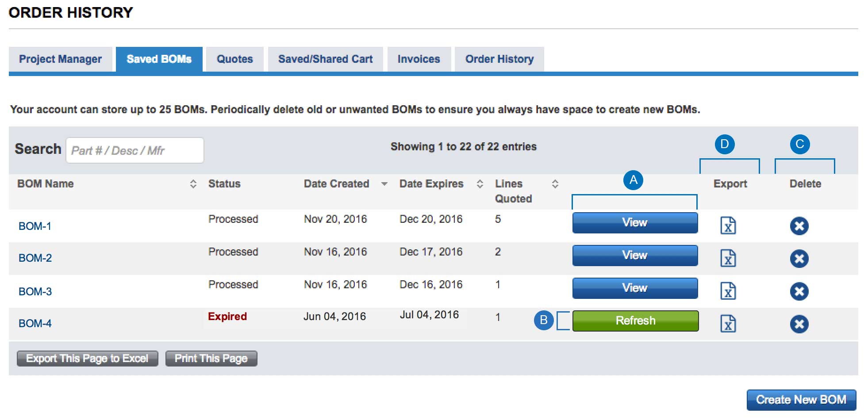Delete BOM-3 using its delete icon
The width and height of the screenshot is (868, 420).
coord(799,291)
